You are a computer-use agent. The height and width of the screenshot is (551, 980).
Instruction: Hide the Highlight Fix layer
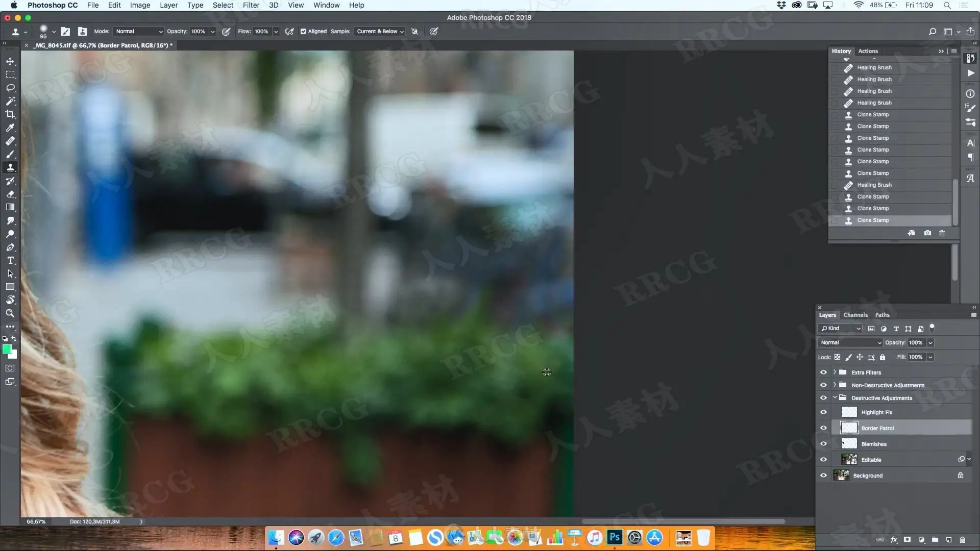(823, 412)
